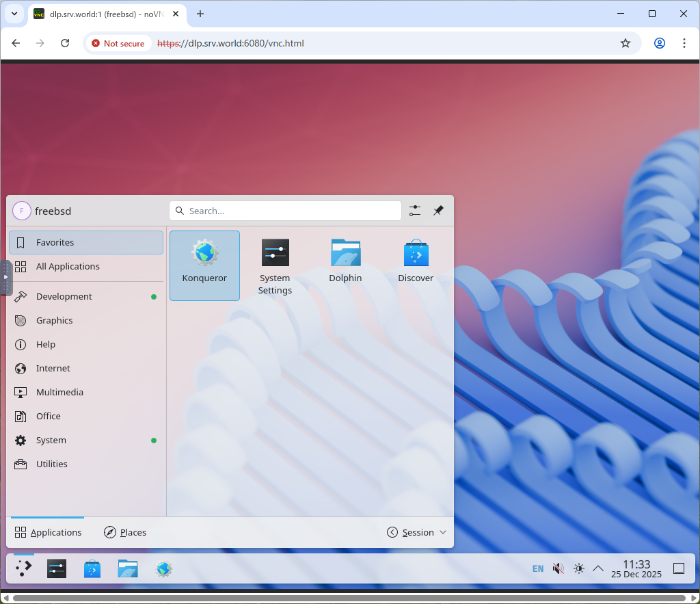Open Konqueror web browser
The image size is (700, 604).
204,265
